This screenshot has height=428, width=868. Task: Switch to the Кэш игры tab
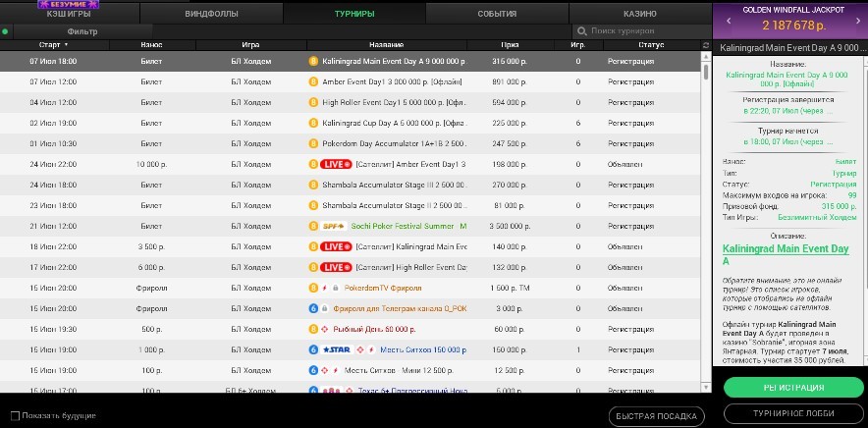[69, 14]
